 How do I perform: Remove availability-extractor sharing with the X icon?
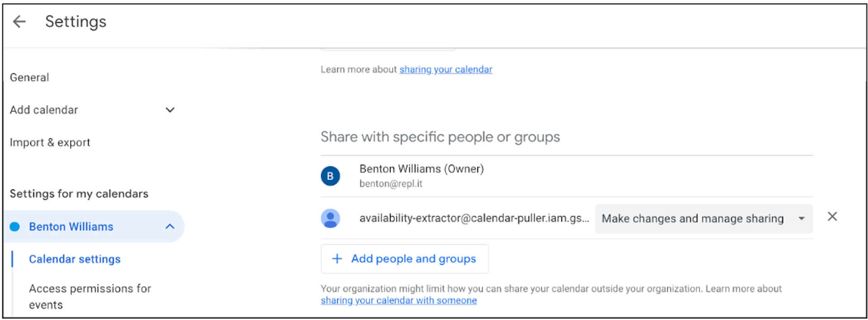(x=832, y=216)
